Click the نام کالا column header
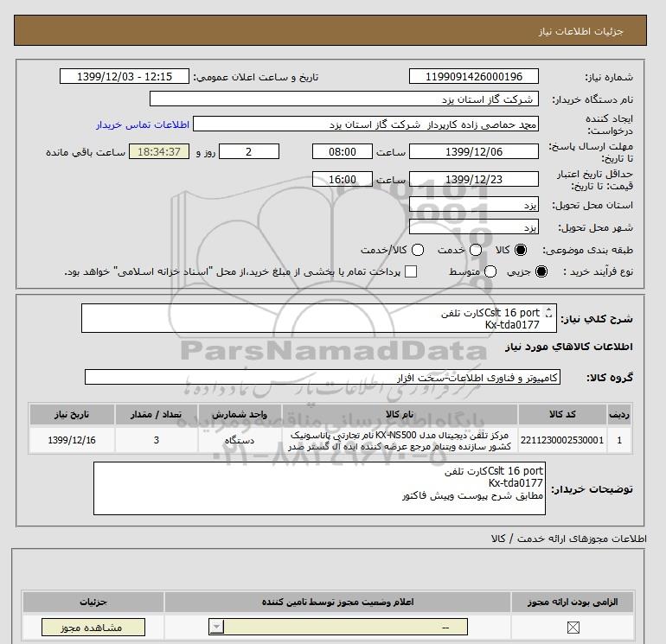 click(400, 414)
